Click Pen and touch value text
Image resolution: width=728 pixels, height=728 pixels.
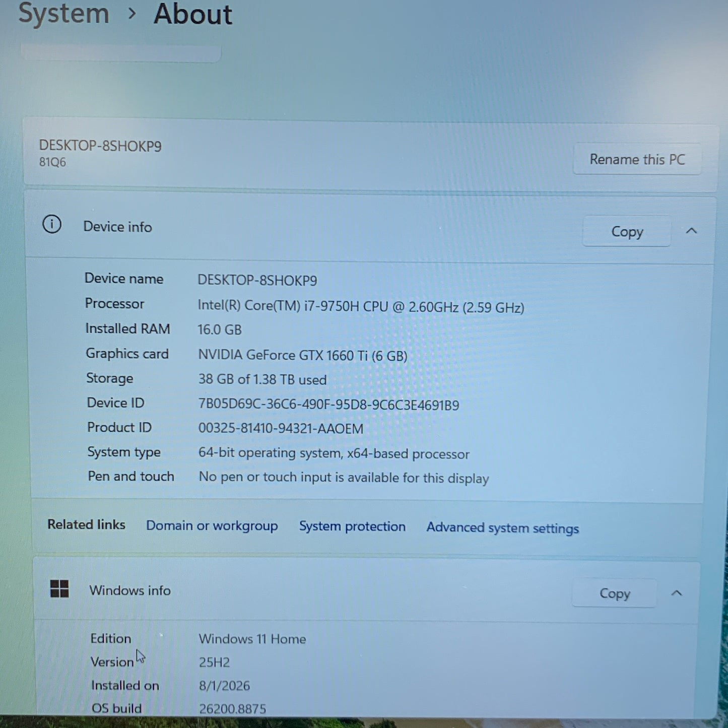point(344,477)
